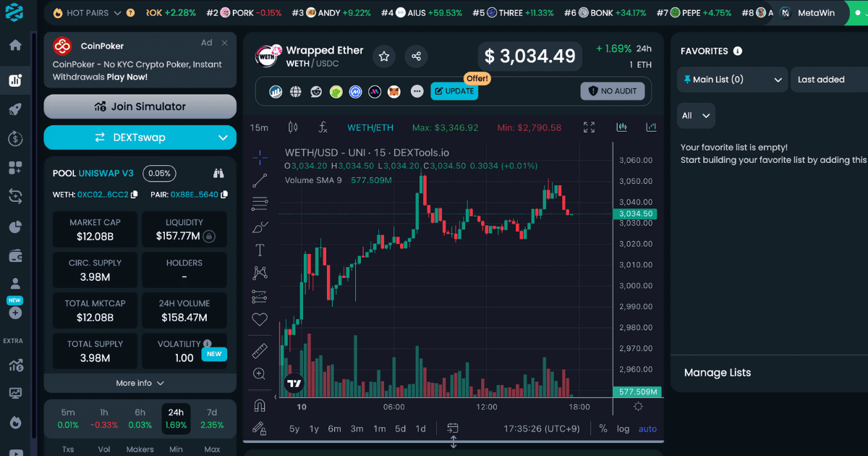The width and height of the screenshot is (868, 456).
Task: Click the Join Simulator button
Action: pos(140,106)
